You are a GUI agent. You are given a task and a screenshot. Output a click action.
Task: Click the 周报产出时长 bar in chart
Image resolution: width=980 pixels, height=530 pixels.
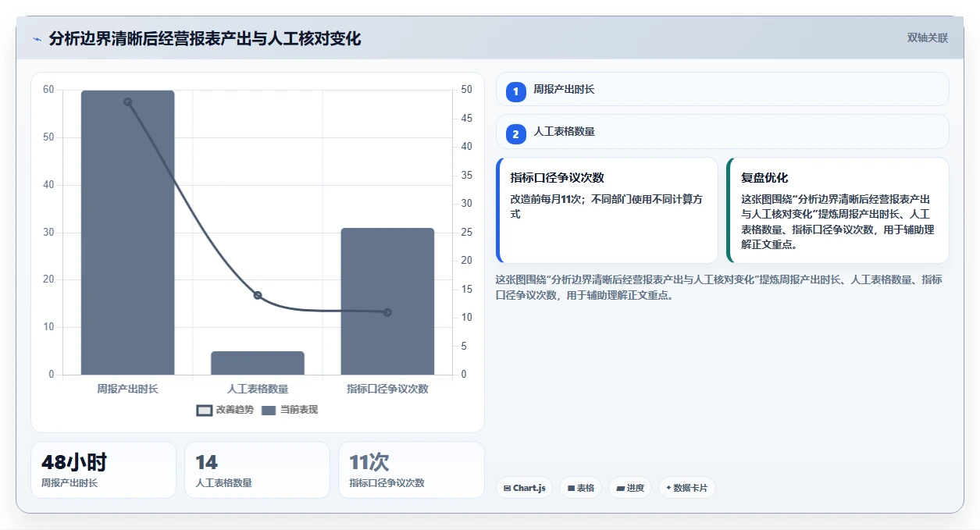pyautogui.click(x=127, y=233)
